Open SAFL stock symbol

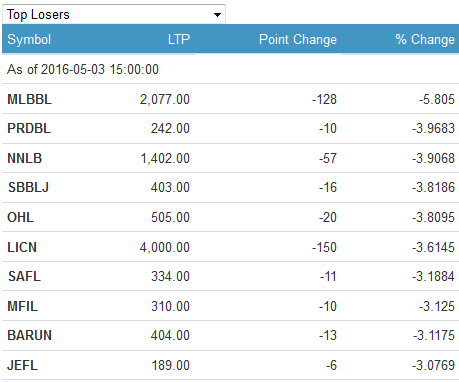(24, 276)
